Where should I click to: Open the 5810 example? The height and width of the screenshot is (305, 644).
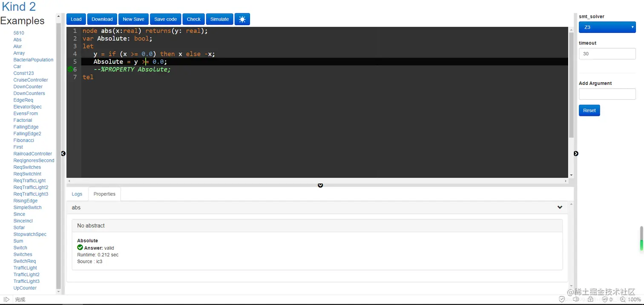point(19,33)
